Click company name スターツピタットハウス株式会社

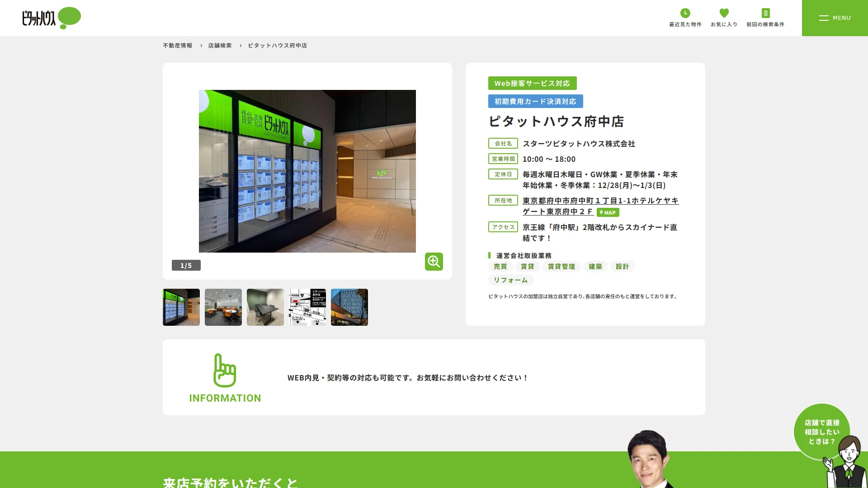579,144
